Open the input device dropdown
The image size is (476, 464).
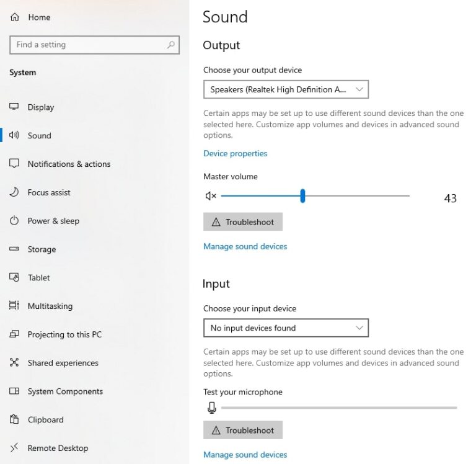point(286,328)
